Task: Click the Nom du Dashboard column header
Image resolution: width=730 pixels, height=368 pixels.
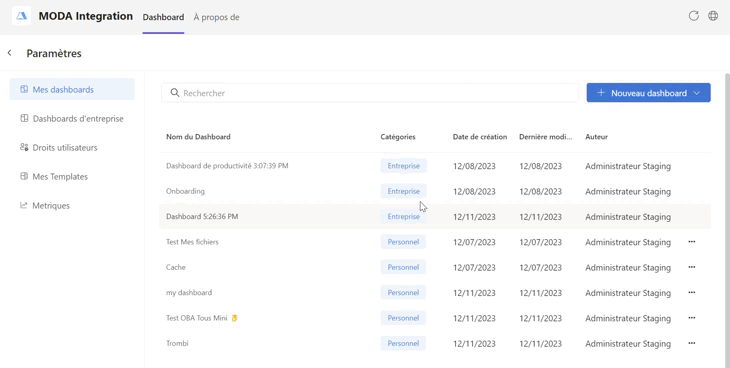Action: coord(198,136)
